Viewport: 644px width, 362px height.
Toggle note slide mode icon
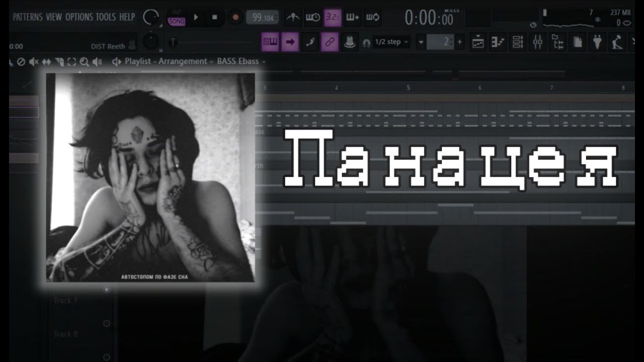(x=310, y=42)
